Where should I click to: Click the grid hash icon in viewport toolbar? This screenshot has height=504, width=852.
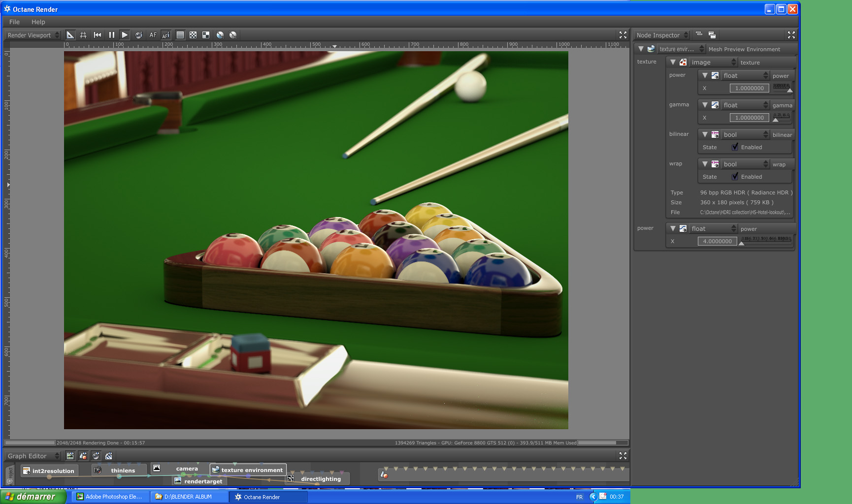(83, 35)
